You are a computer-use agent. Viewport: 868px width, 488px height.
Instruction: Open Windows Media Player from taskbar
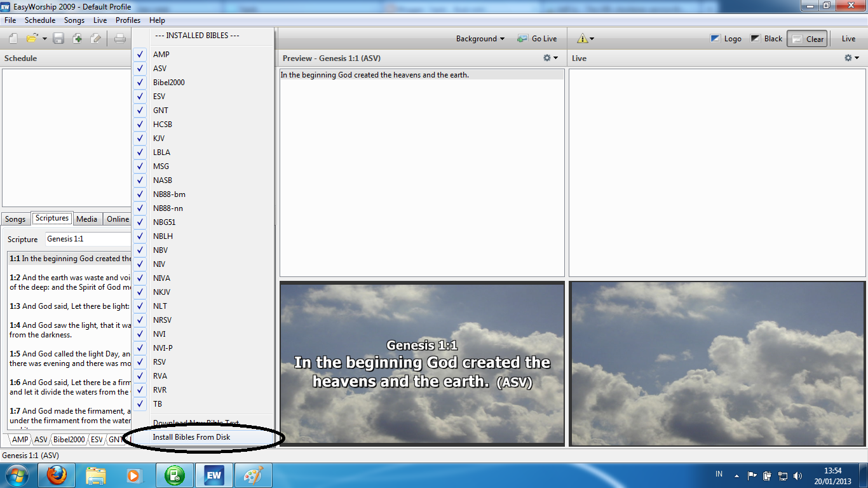coord(135,475)
